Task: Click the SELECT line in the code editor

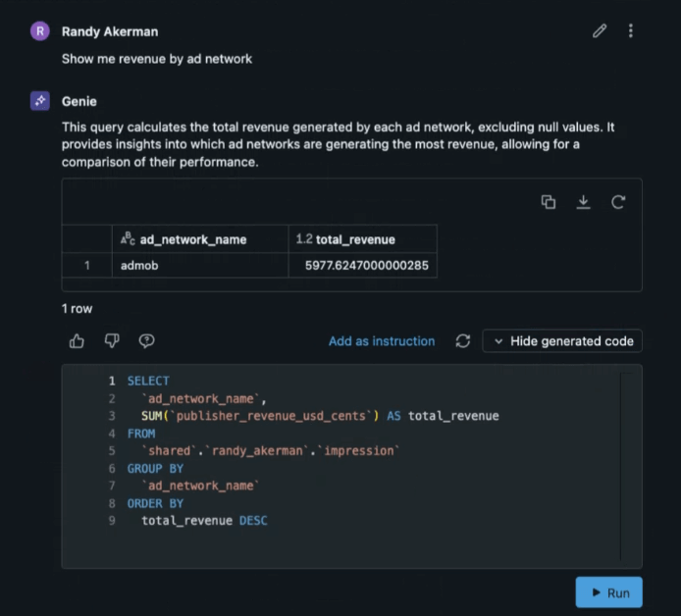Action: pyautogui.click(x=148, y=381)
